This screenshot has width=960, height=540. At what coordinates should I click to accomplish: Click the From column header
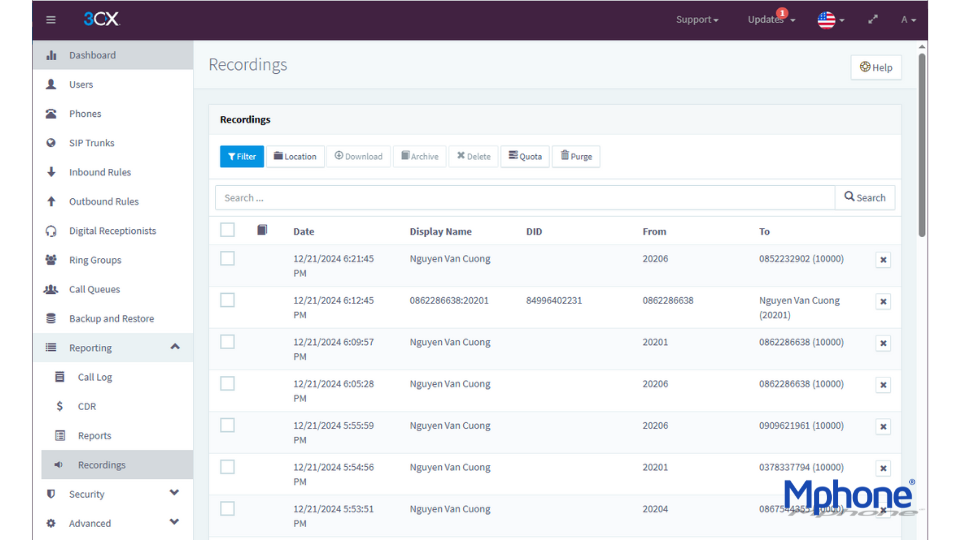[x=654, y=231]
